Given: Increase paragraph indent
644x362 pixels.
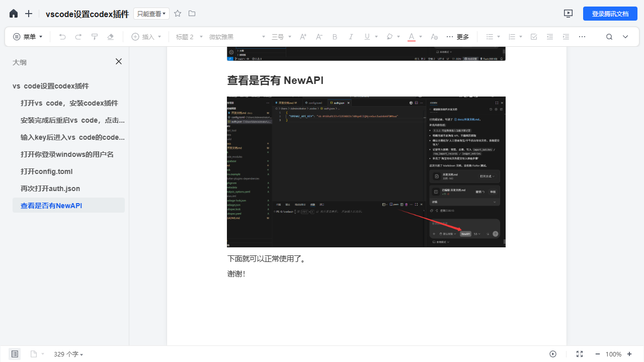Looking at the screenshot, I should 566,37.
